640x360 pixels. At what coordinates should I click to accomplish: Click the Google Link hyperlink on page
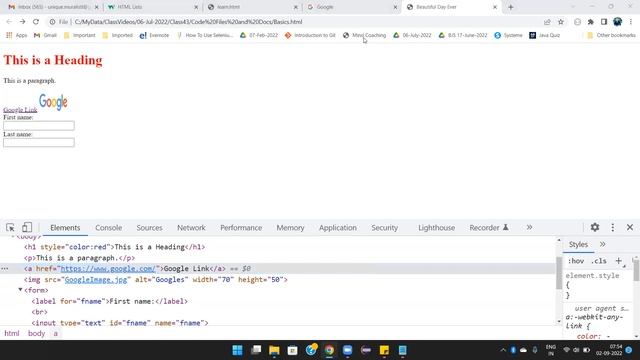pyautogui.click(x=20, y=110)
